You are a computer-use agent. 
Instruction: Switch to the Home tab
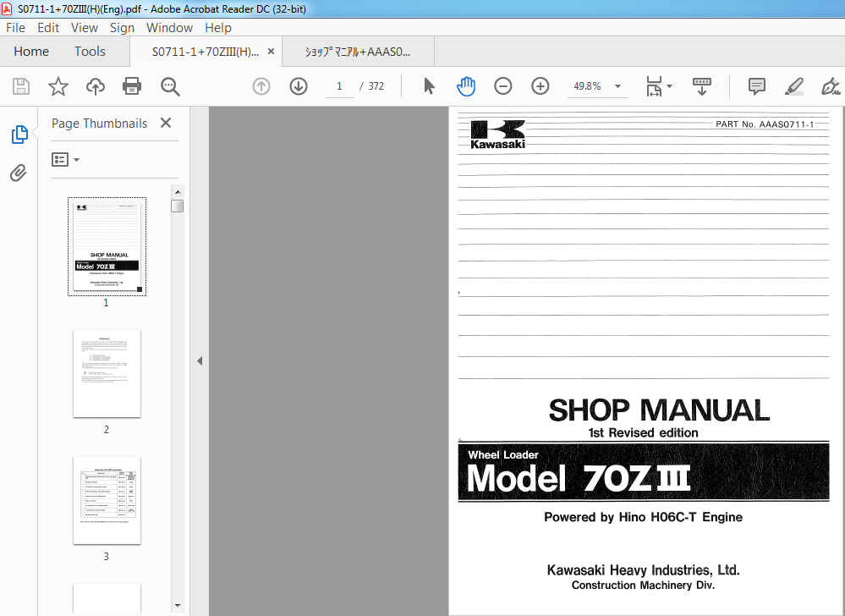pyautogui.click(x=31, y=52)
